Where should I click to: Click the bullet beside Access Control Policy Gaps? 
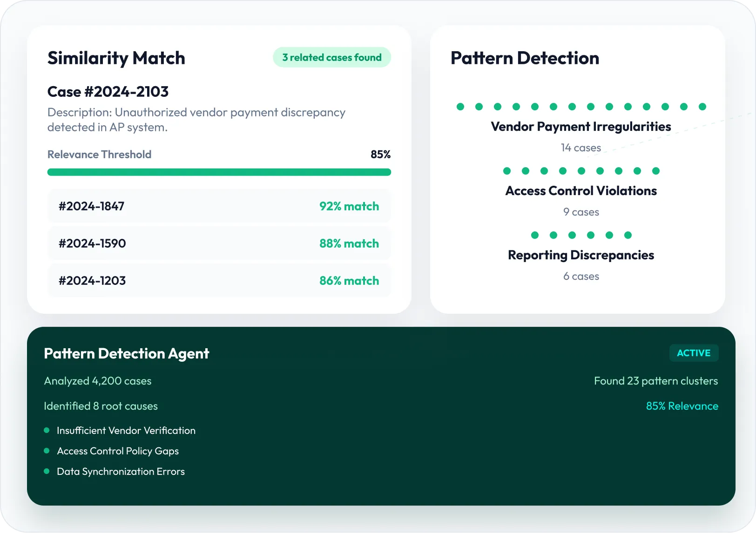[47, 451]
